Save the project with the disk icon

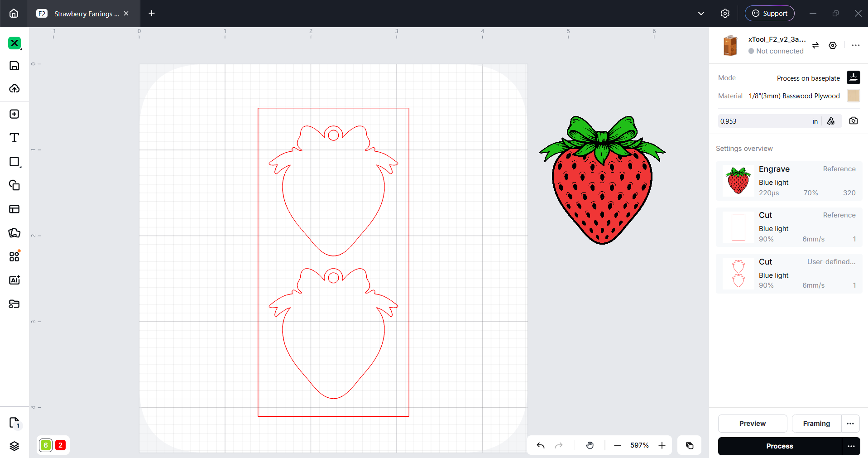tap(14, 66)
